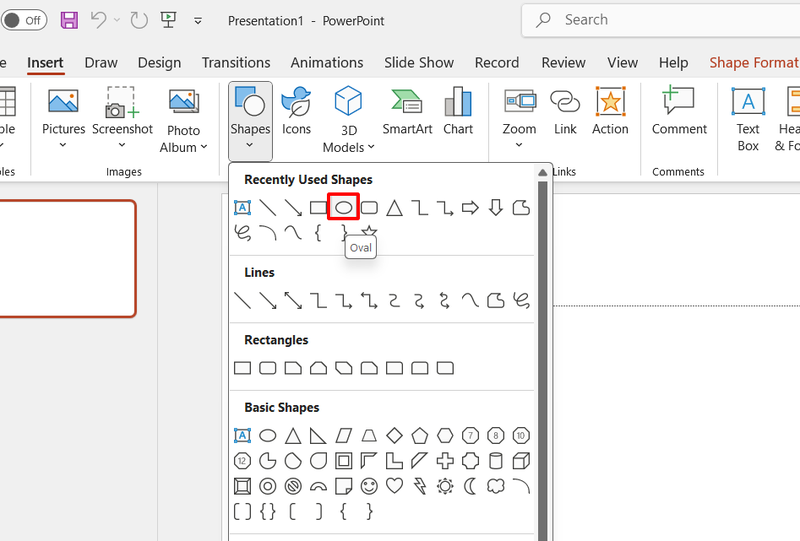Pick the Freeform Shape in Lines section

pos(495,300)
